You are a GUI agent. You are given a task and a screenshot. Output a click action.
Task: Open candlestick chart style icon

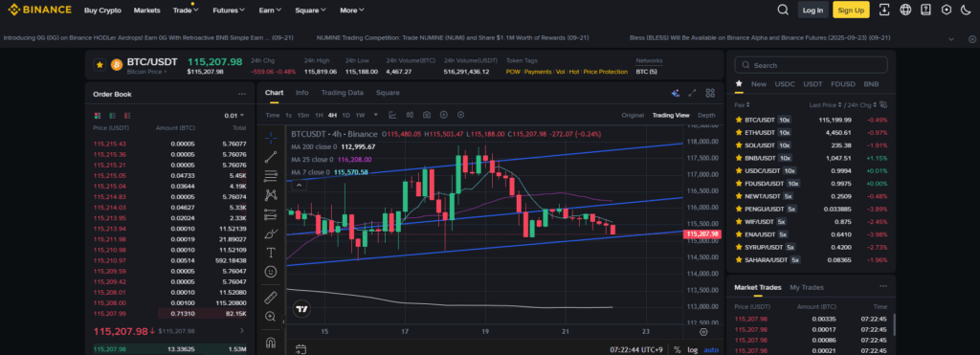tap(410, 115)
